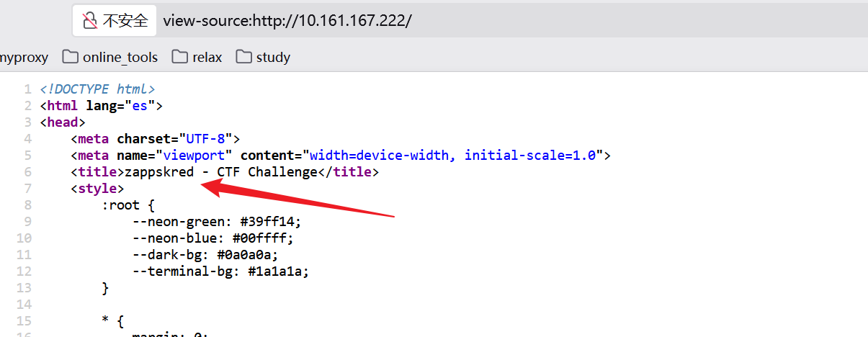The image size is (868, 337).
Task: Open the online_tools bookmark folder icon
Action: coord(71,57)
